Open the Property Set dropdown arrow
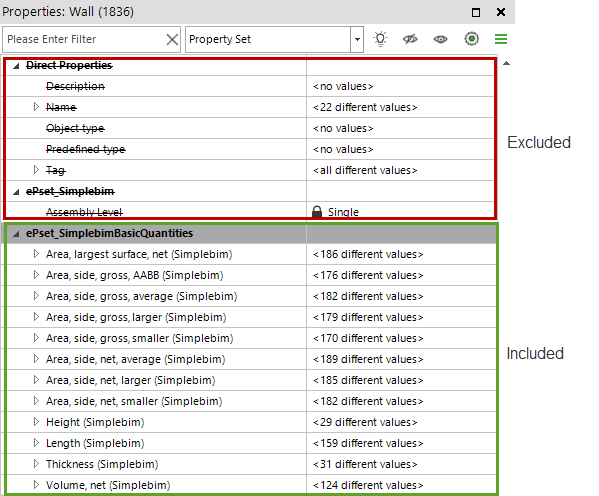 point(357,39)
